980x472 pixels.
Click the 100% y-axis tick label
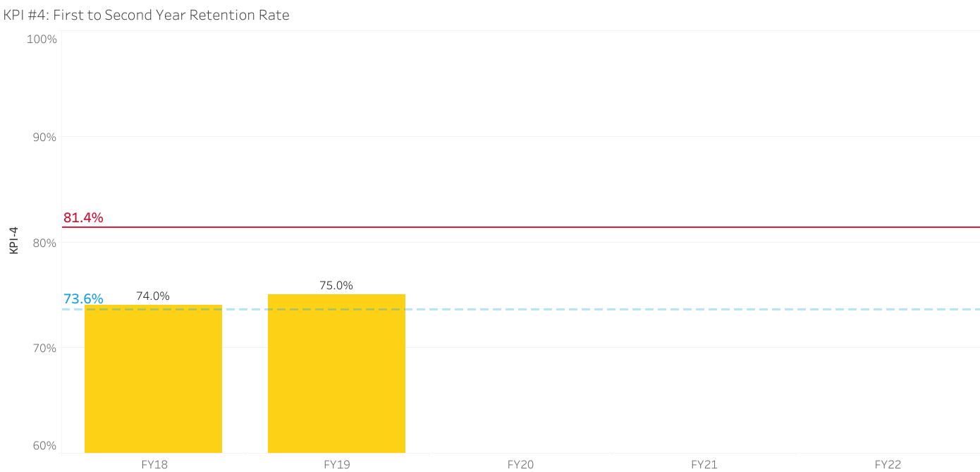[x=41, y=39]
